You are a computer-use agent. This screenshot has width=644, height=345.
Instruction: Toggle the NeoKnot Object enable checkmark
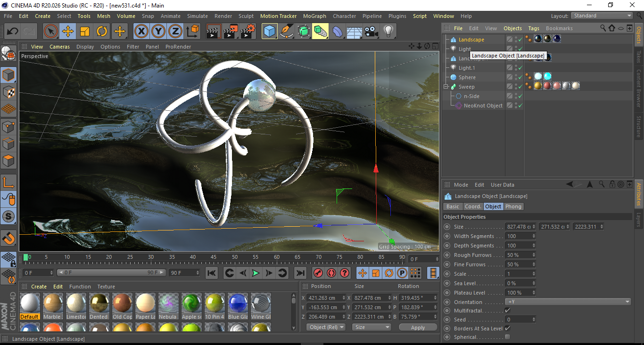pos(520,106)
